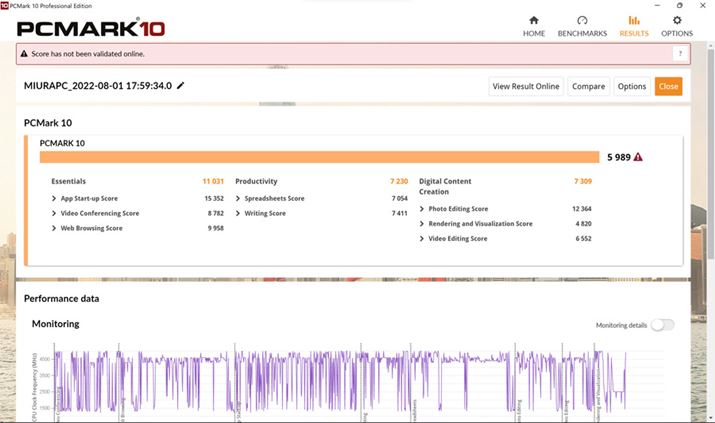Select the Results bar chart icon
715x423 pixels.
click(633, 20)
